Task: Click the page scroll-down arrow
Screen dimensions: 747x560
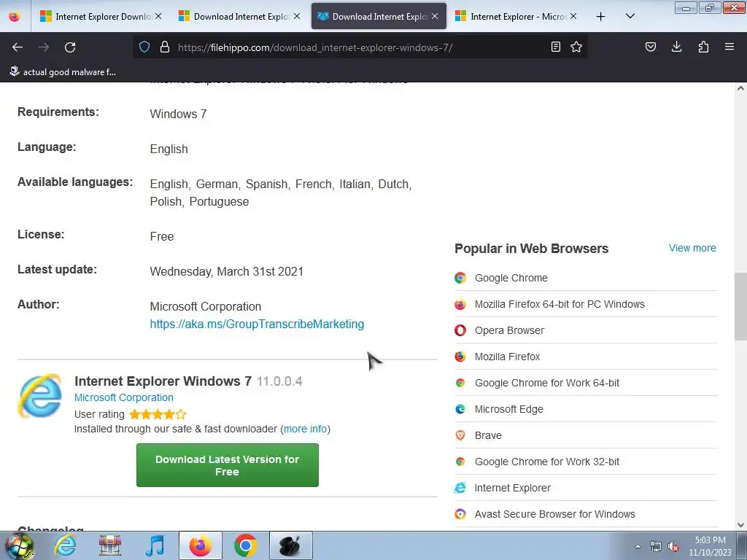Action: coord(740,525)
